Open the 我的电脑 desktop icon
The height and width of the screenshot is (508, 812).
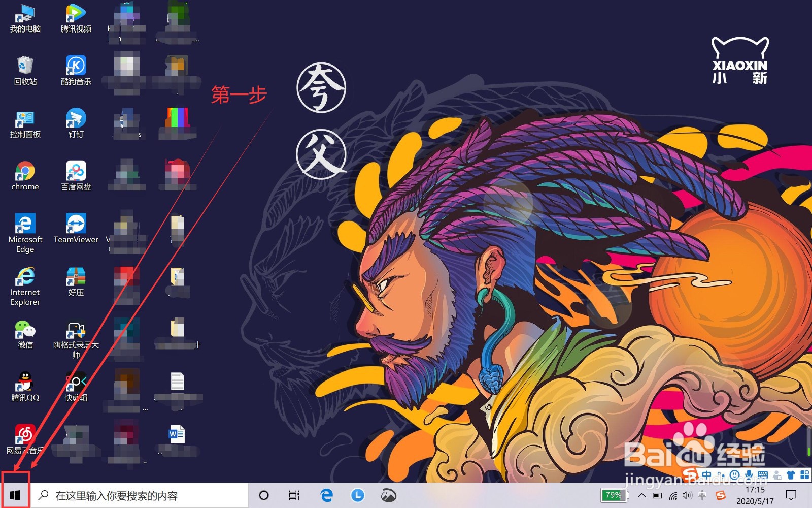[25, 18]
